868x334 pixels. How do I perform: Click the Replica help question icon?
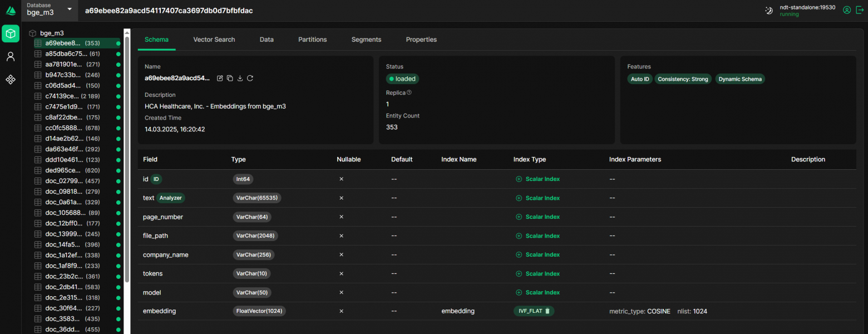pos(409,92)
